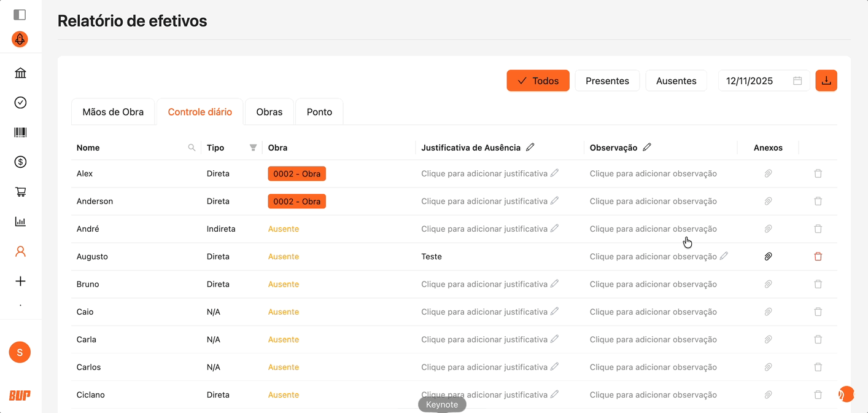Open the bar chart reports icon
868x413 pixels.
pos(20,221)
